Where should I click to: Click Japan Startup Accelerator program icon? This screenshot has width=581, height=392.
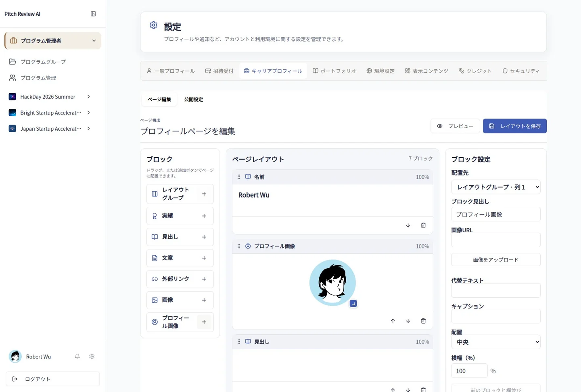click(x=13, y=129)
